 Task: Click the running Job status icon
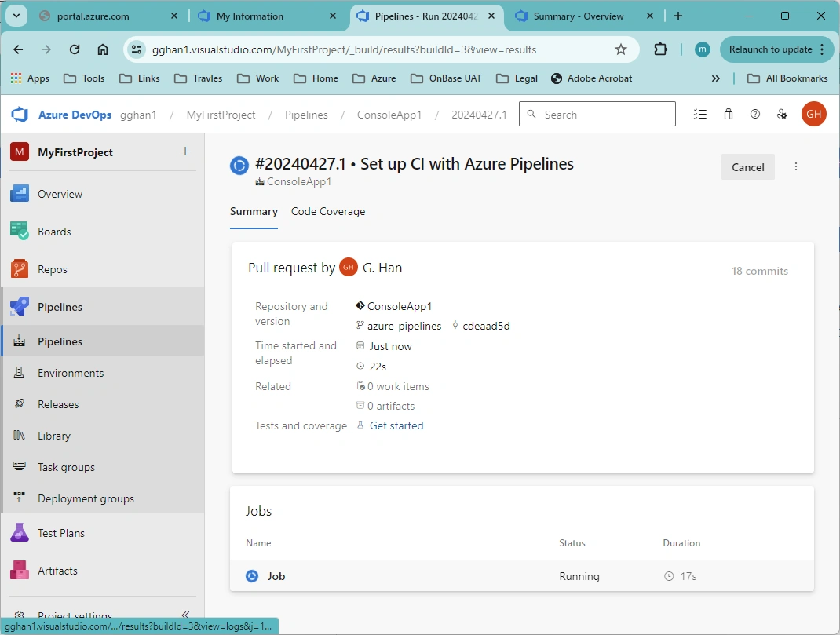click(252, 576)
